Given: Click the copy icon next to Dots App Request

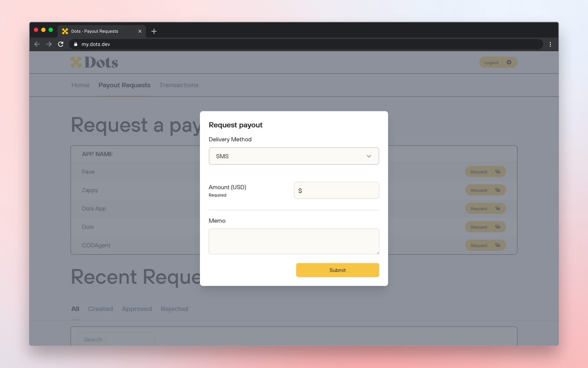Looking at the screenshot, I should coord(498,208).
